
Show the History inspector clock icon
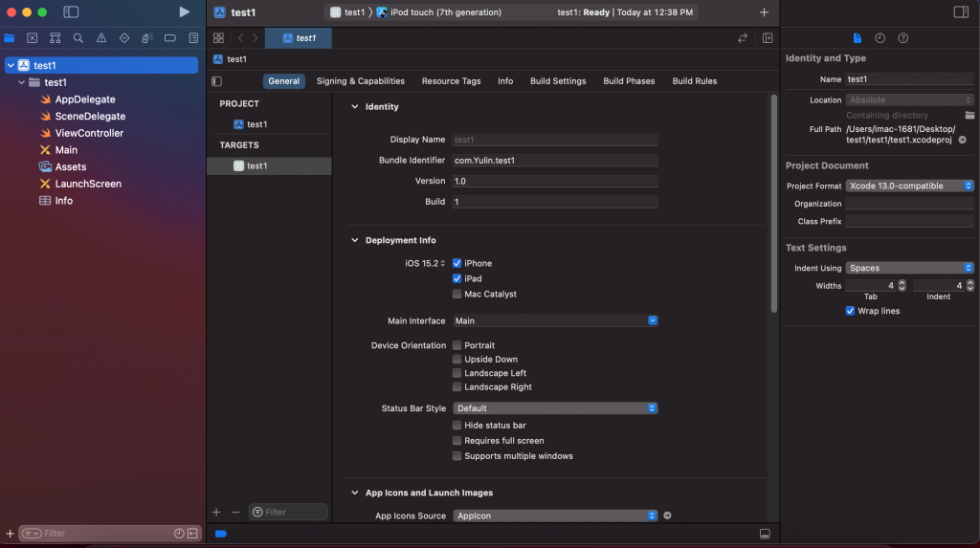pos(880,38)
